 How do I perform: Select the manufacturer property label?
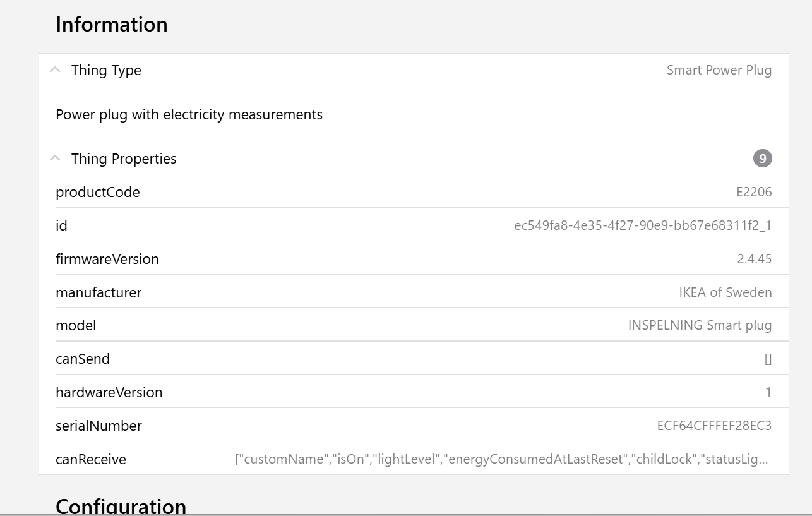click(x=99, y=292)
